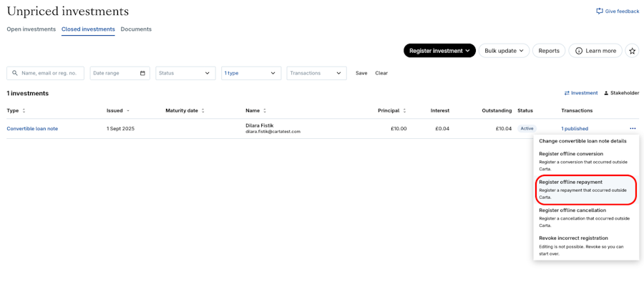Switch to Investment view toggle
The height and width of the screenshot is (287, 644).
tap(580, 93)
